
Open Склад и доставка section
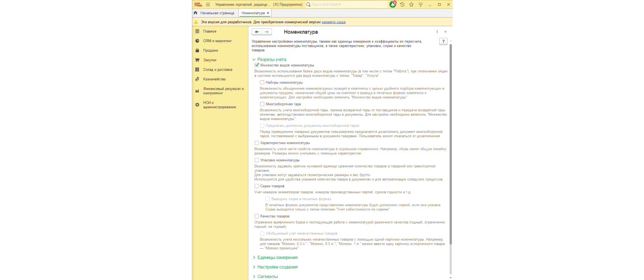click(x=217, y=70)
